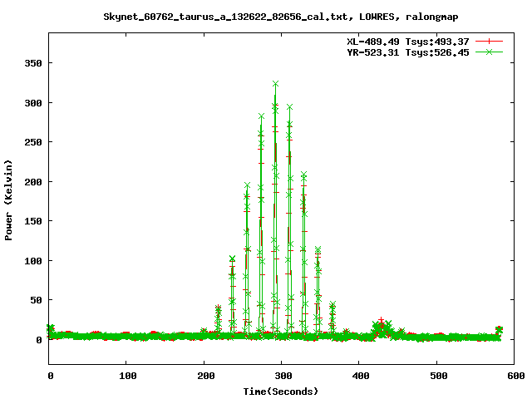532x399 pixels.
Task: Click the 150 y-axis tick label
Action: (x=33, y=222)
